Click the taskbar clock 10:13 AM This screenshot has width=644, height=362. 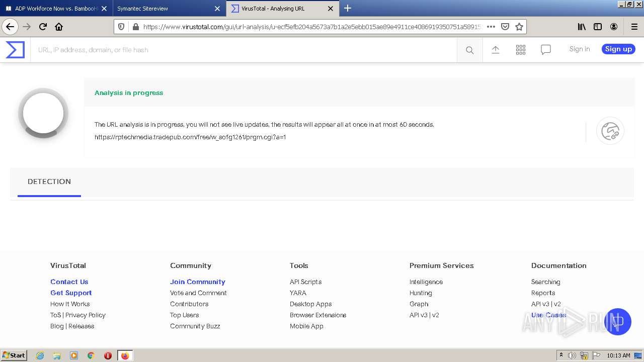(618, 355)
